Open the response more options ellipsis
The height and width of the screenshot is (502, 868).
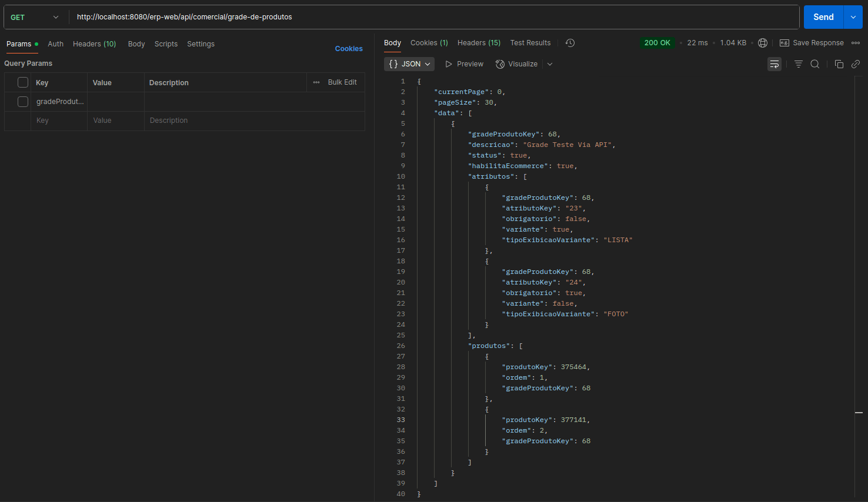coord(856,43)
